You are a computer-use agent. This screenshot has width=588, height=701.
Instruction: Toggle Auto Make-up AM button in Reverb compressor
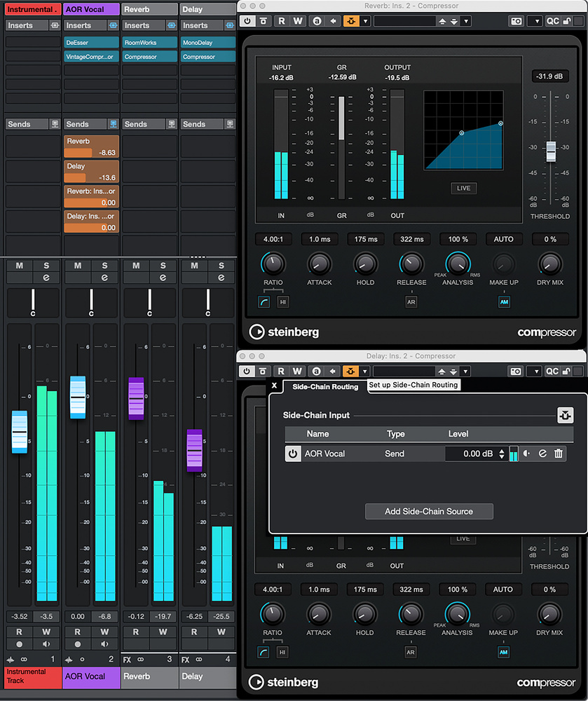pos(504,302)
